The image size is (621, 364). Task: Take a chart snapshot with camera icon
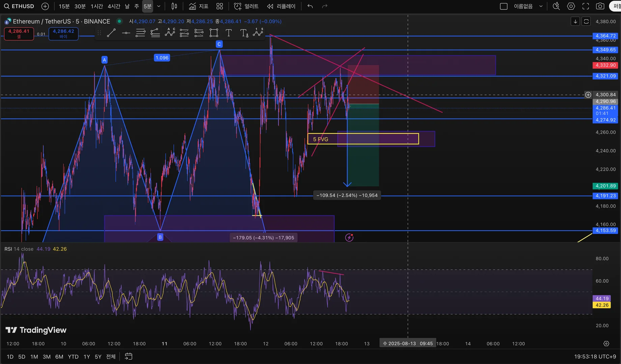[600, 6]
